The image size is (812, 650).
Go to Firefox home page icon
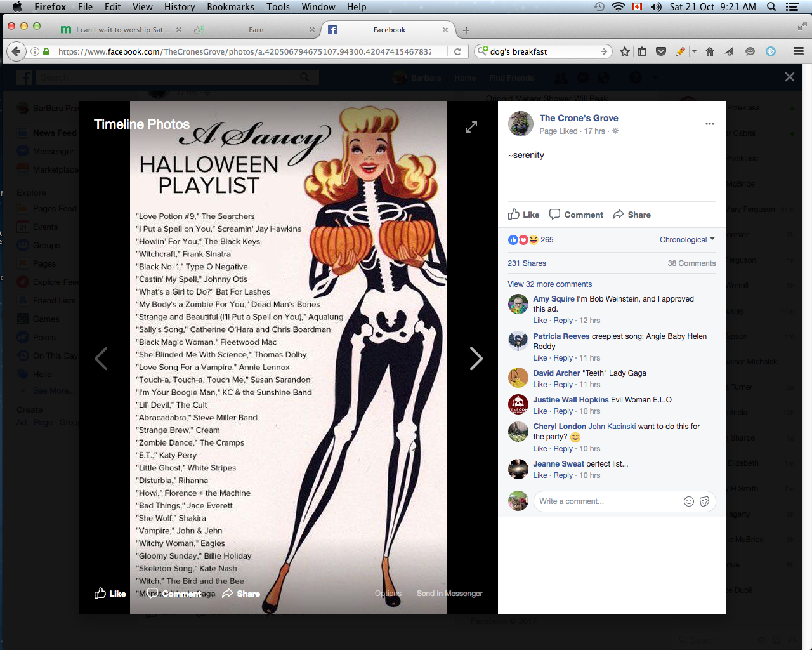click(x=710, y=51)
